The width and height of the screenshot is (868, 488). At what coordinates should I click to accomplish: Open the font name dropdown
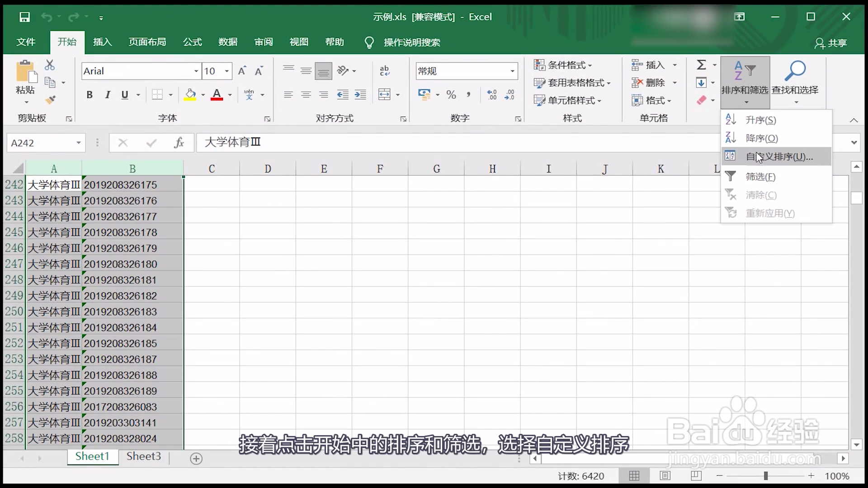(196, 71)
